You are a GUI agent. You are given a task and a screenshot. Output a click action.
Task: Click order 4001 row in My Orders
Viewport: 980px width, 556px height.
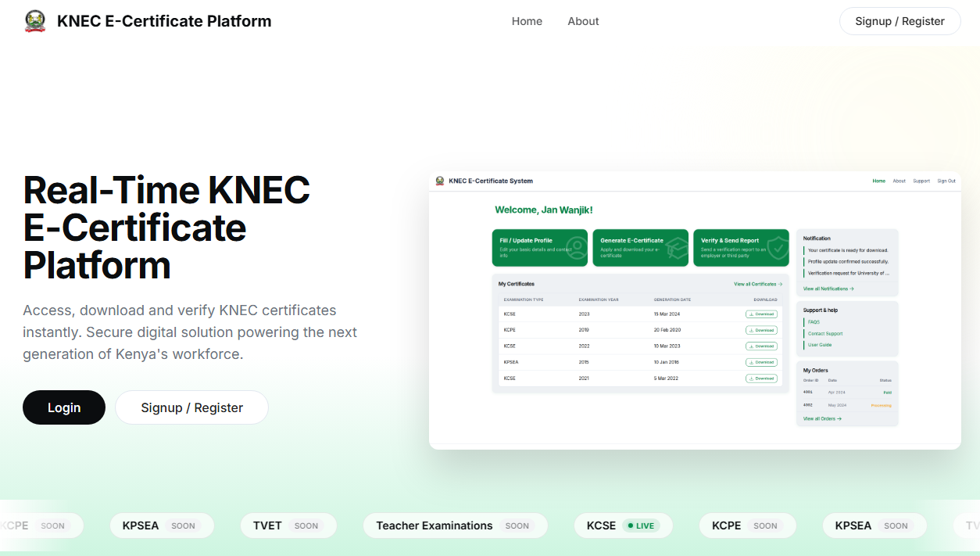(847, 392)
